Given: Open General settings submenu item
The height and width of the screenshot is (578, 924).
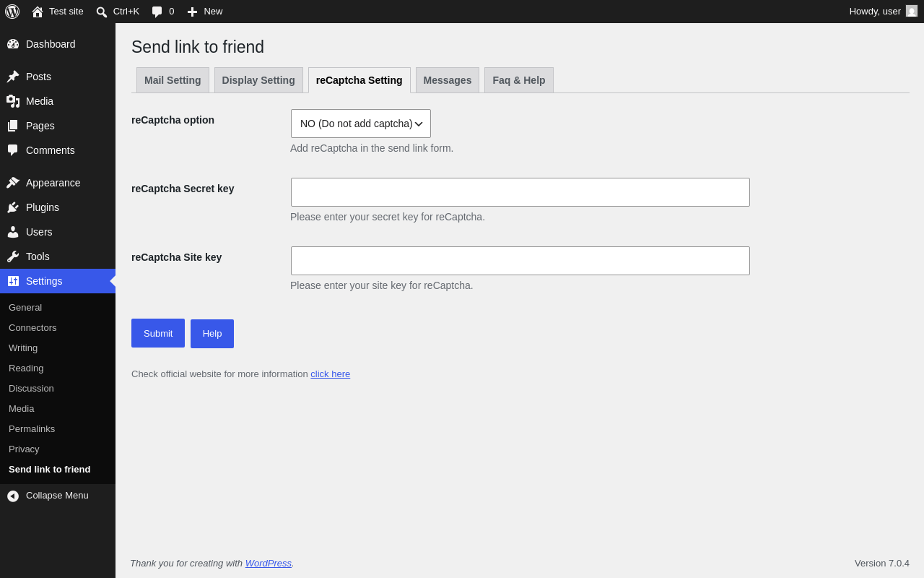Looking at the screenshot, I should (25, 308).
